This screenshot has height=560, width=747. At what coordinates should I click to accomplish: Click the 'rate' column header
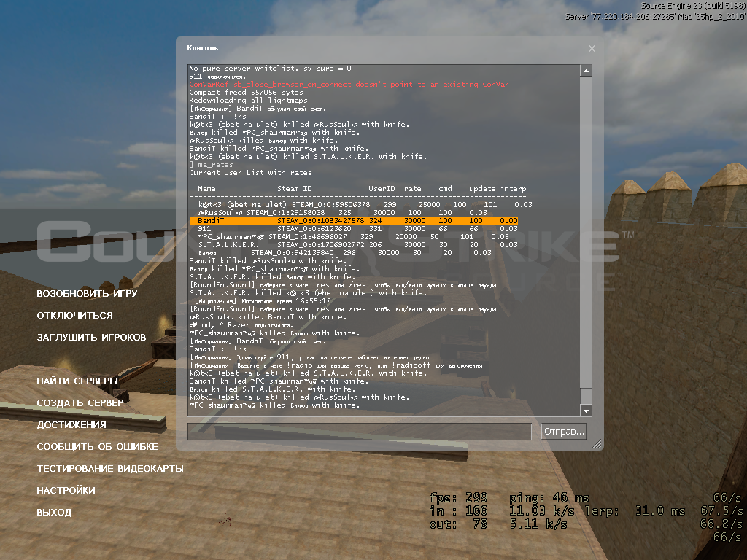(413, 189)
